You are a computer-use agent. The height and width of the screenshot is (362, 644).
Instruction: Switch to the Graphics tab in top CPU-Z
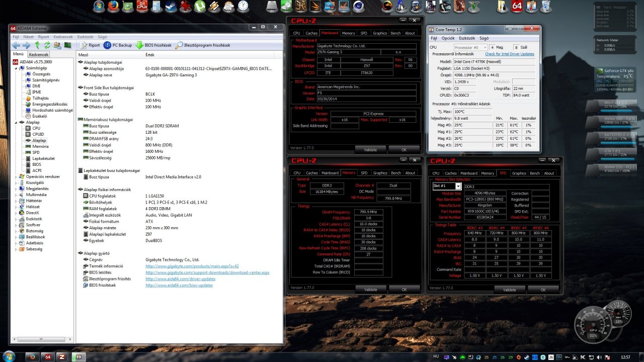click(380, 33)
